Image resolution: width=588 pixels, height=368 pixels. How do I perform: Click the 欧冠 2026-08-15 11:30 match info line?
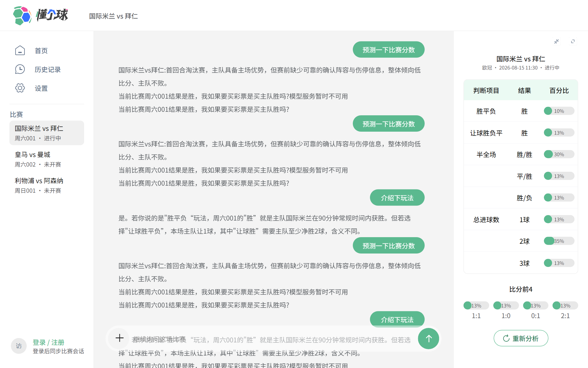(x=521, y=68)
